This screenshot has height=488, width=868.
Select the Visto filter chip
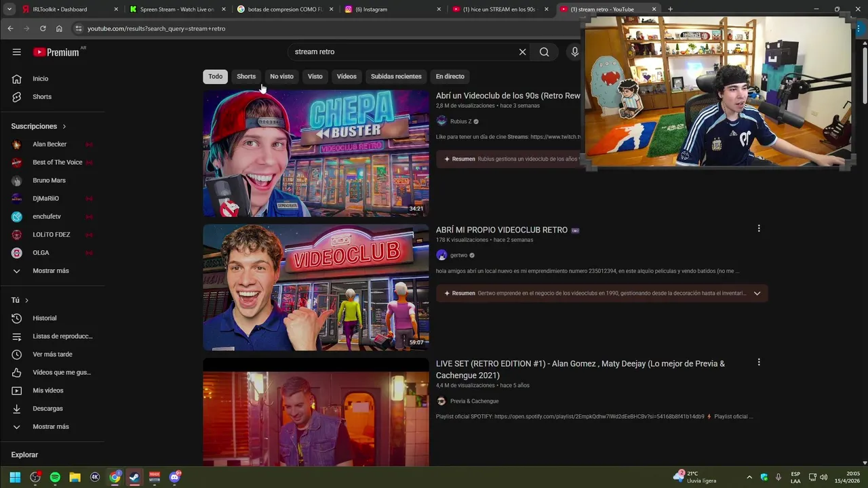coord(315,77)
